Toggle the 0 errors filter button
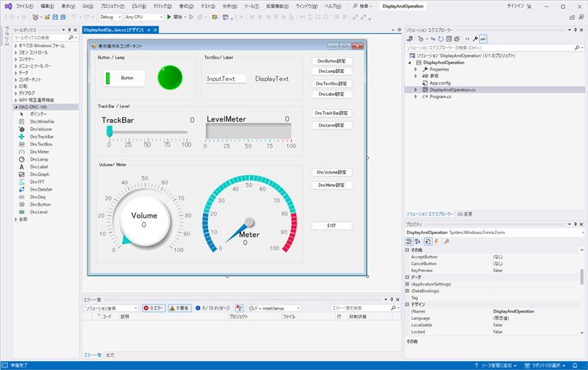This screenshot has height=370, width=588. [x=156, y=308]
